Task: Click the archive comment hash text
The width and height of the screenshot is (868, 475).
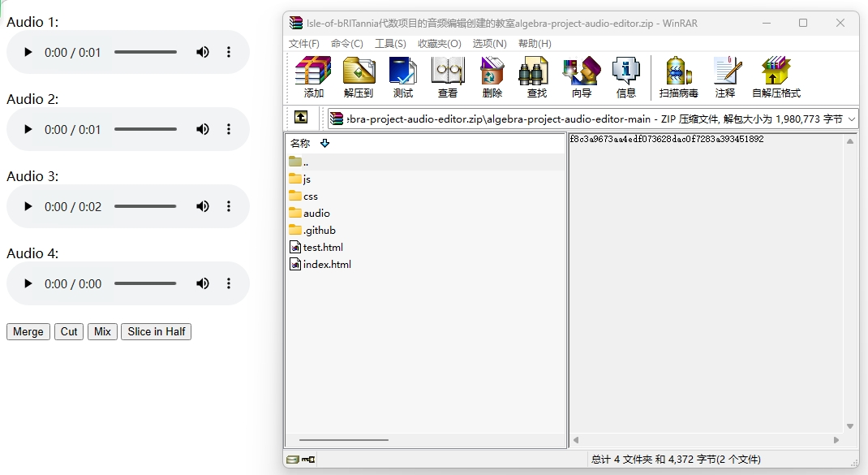Action: [667, 139]
